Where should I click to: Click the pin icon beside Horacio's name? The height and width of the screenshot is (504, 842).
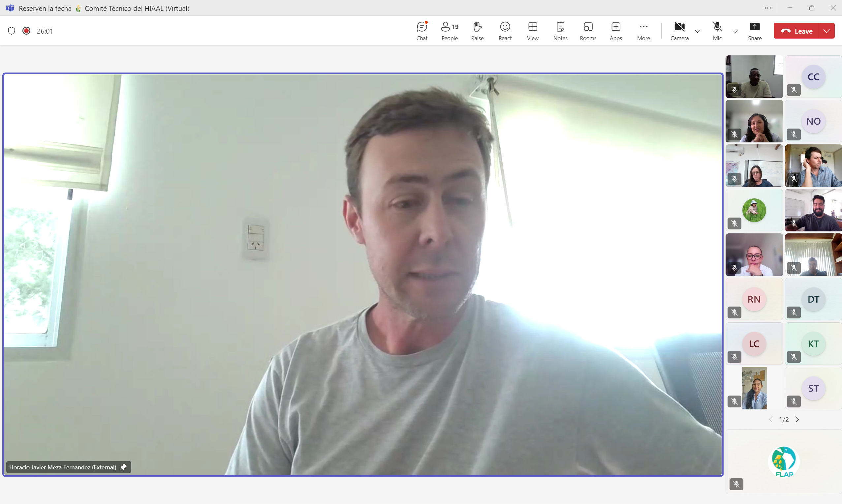point(123,467)
